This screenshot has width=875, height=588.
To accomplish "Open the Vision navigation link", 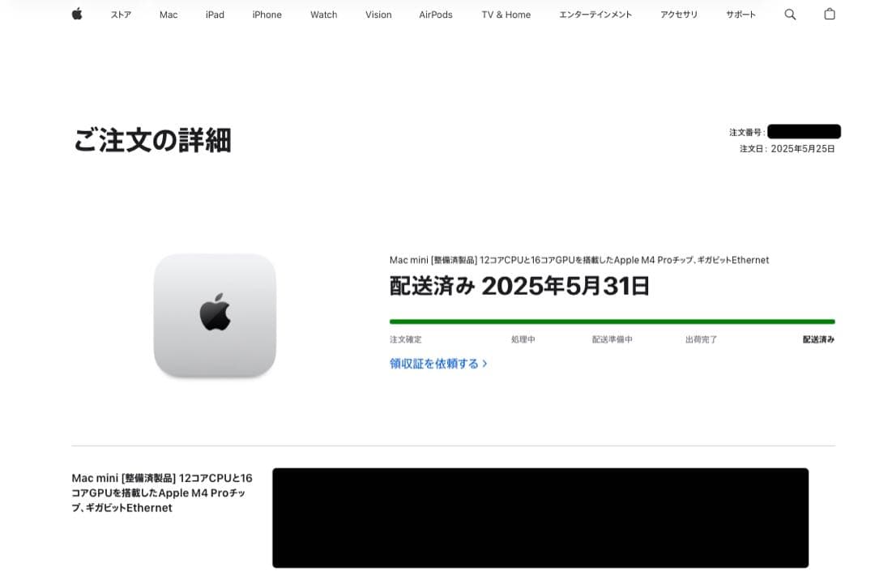I will pyautogui.click(x=378, y=14).
